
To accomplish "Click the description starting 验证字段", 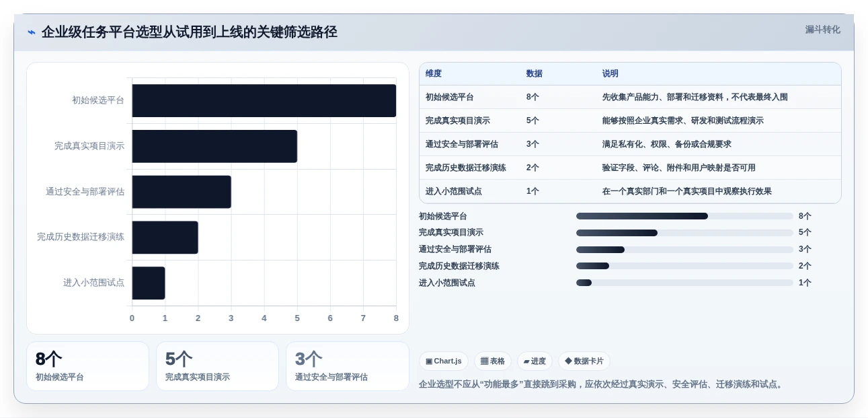I will [679, 168].
